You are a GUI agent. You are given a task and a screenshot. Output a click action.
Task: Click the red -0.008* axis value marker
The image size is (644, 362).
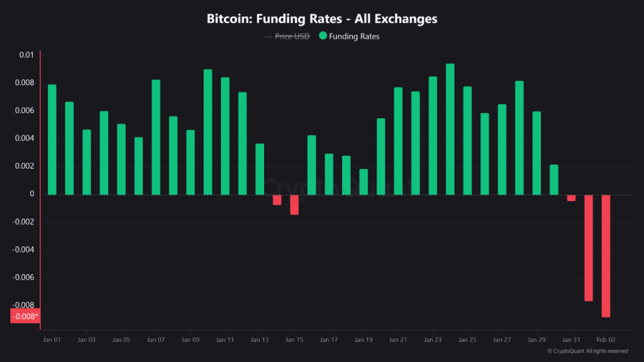25,316
